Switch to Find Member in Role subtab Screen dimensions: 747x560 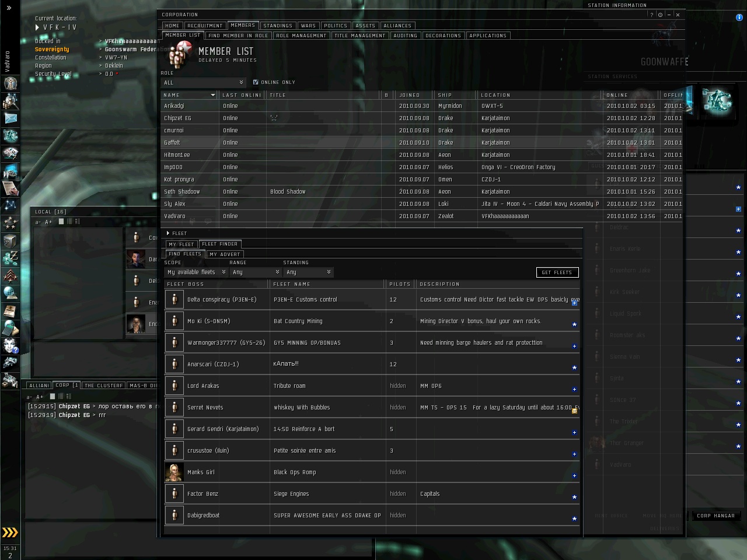[x=238, y=36]
